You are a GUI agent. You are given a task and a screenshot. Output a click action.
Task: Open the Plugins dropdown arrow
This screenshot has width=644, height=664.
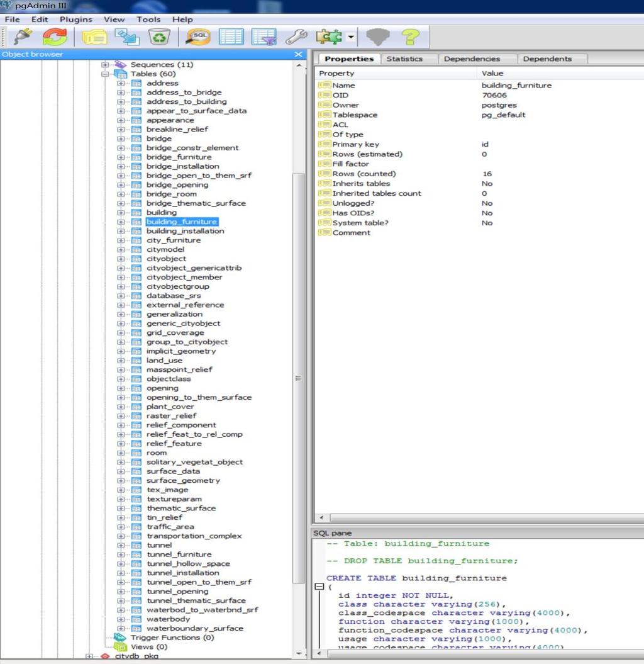pos(351,37)
